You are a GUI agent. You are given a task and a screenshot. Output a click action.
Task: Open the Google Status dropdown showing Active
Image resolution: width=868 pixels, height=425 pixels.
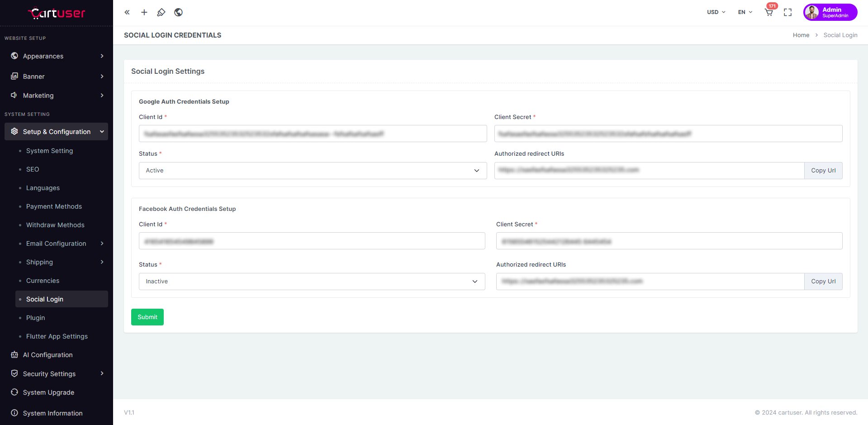tap(313, 171)
